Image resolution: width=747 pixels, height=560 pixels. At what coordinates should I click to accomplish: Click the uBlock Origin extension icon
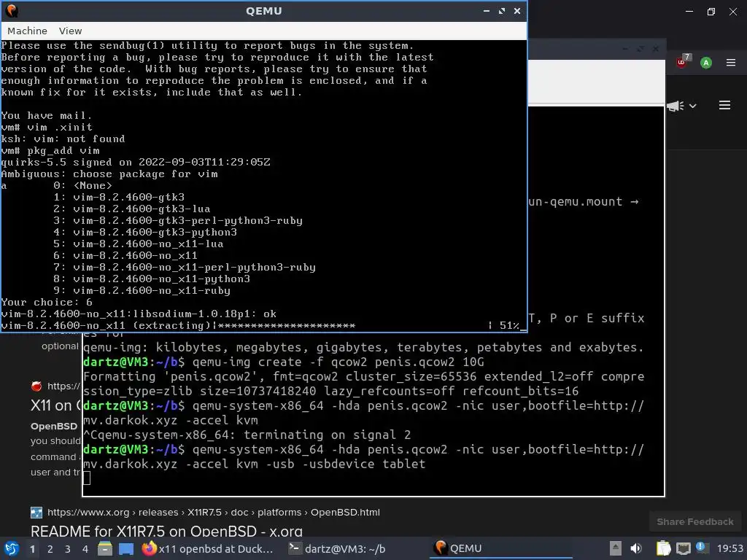683,62
